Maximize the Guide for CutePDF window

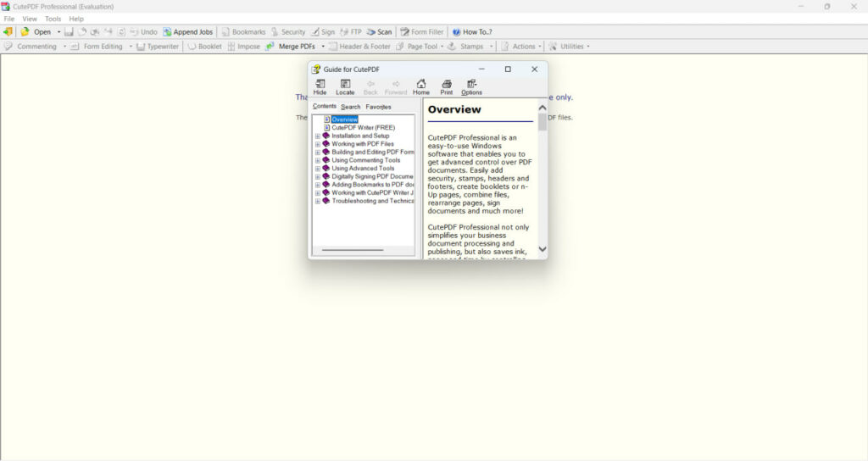[508, 69]
